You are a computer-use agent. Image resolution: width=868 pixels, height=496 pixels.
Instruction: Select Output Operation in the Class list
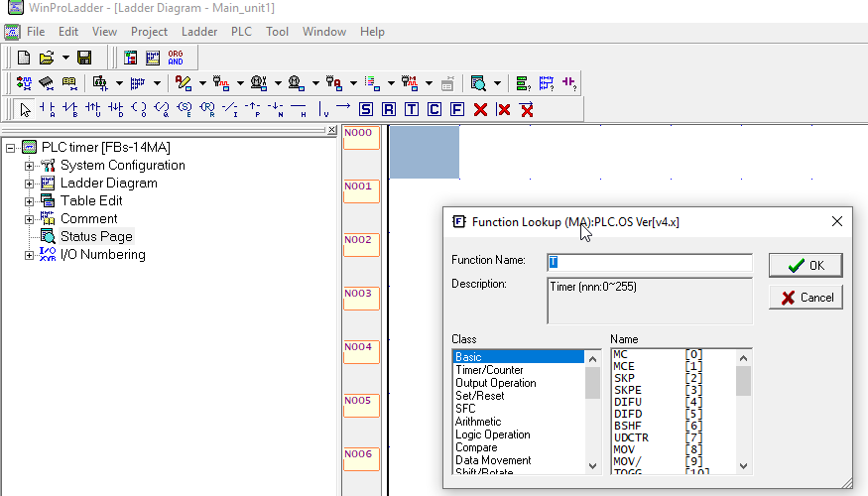(495, 383)
